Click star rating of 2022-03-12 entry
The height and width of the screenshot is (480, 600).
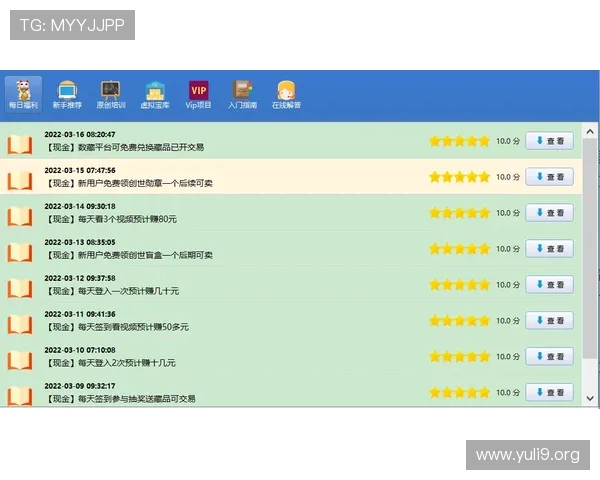[459, 285]
